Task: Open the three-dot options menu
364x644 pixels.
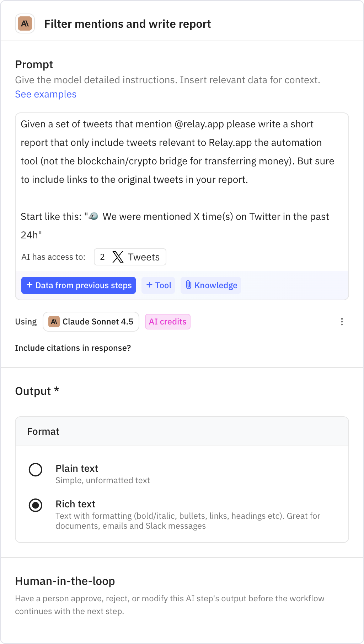Action: click(342, 321)
